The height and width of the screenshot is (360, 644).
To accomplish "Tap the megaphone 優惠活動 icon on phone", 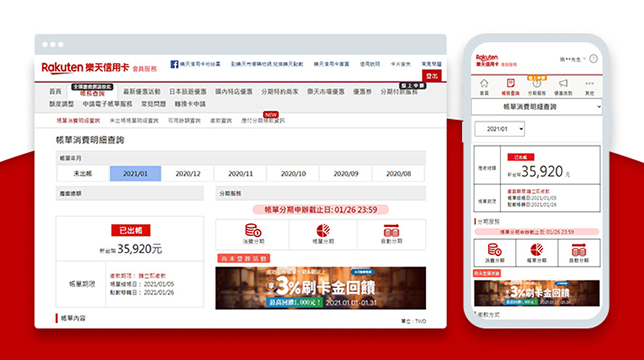I will click(563, 83).
